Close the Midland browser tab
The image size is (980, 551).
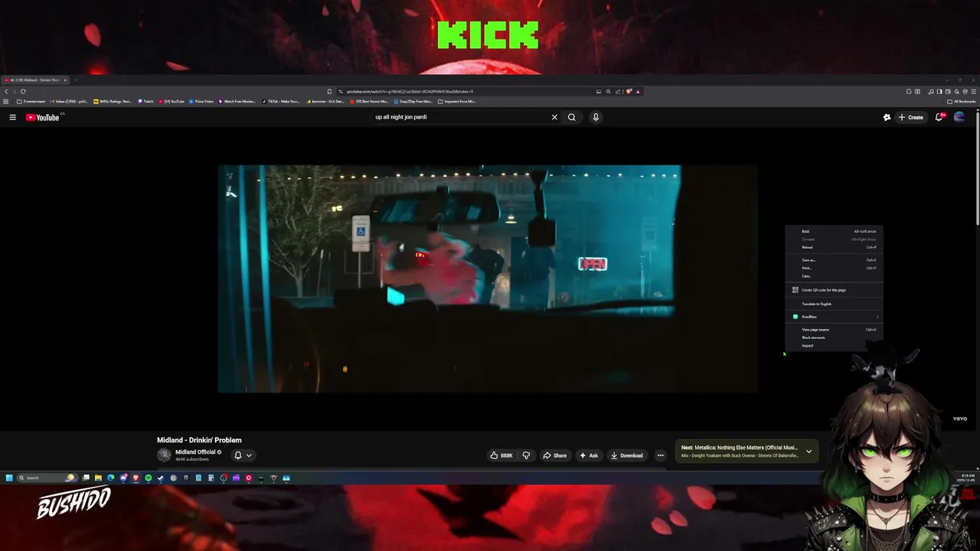[65, 80]
